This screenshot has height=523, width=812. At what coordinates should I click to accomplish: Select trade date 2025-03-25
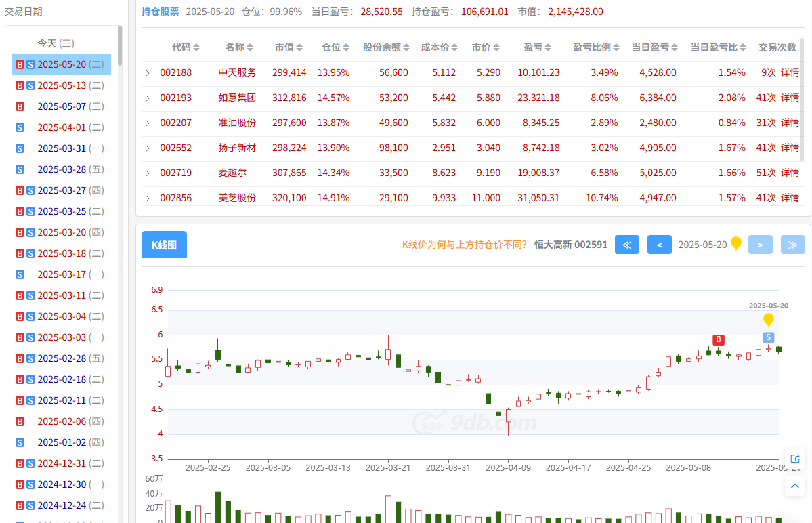(62, 212)
